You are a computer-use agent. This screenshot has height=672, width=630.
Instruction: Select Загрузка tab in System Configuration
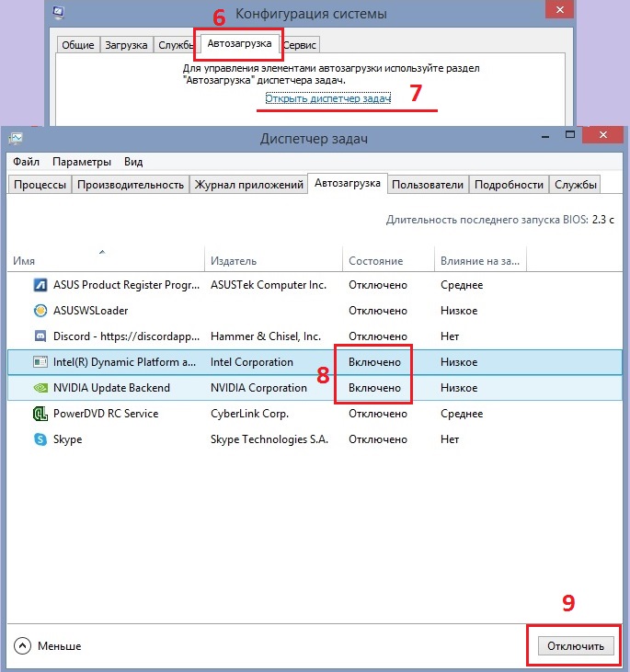pyautogui.click(x=126, y=45)
